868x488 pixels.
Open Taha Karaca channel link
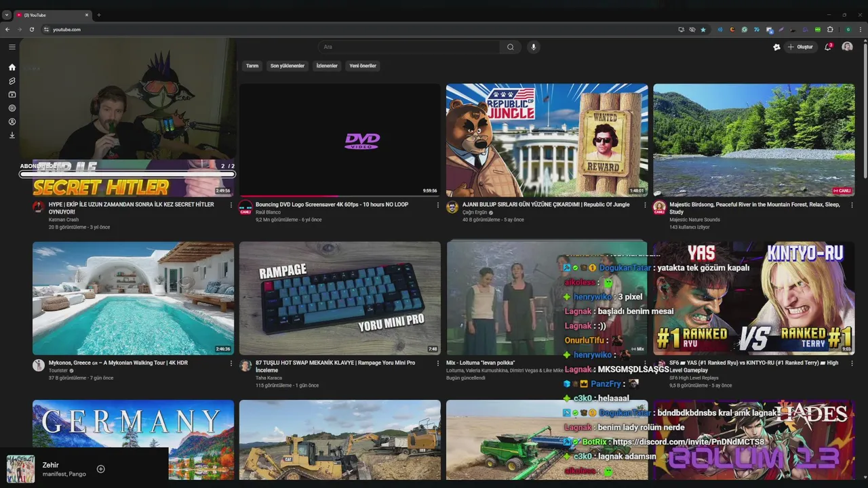click(268, 378)
